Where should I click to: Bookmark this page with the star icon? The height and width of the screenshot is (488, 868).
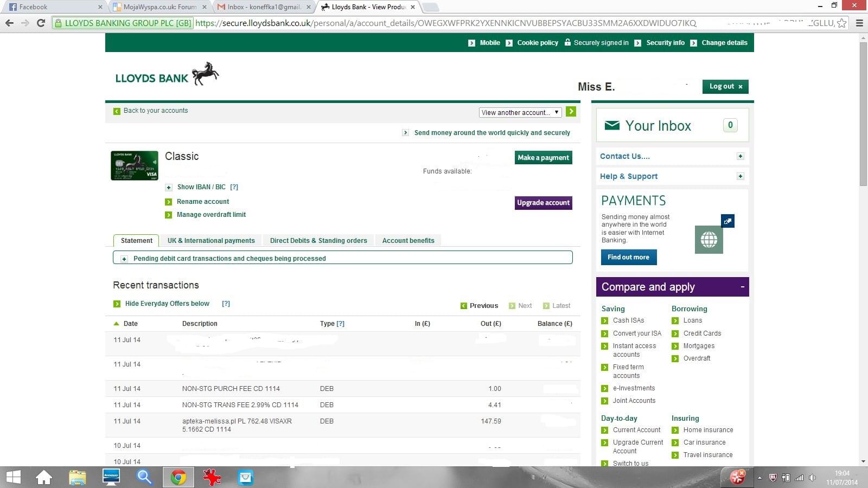pos(841,23)
